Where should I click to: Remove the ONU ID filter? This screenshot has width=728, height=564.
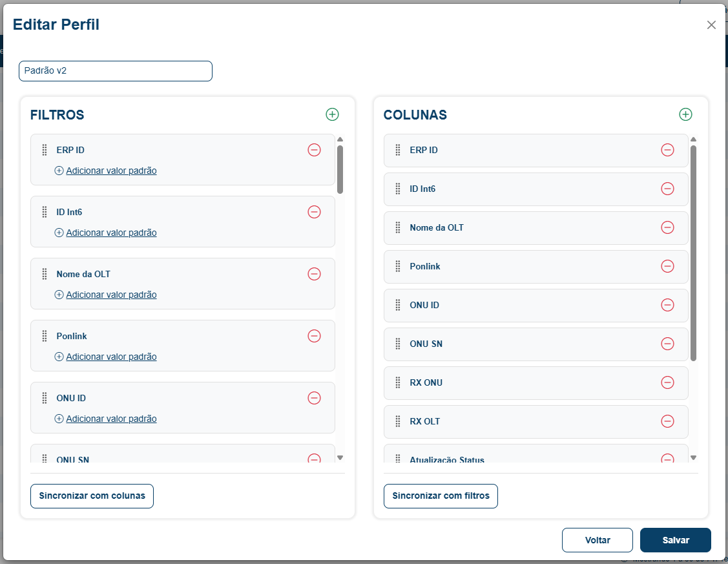point(315,398)
